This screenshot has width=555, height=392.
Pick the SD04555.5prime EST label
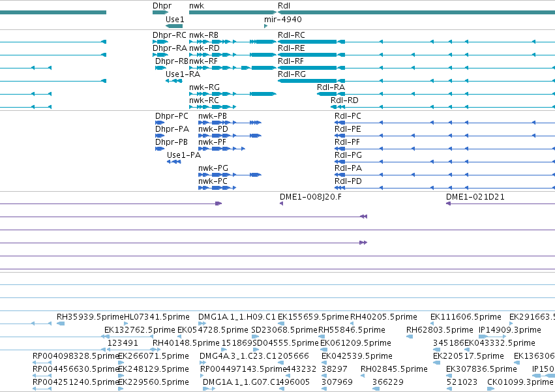tap(286, 343)
